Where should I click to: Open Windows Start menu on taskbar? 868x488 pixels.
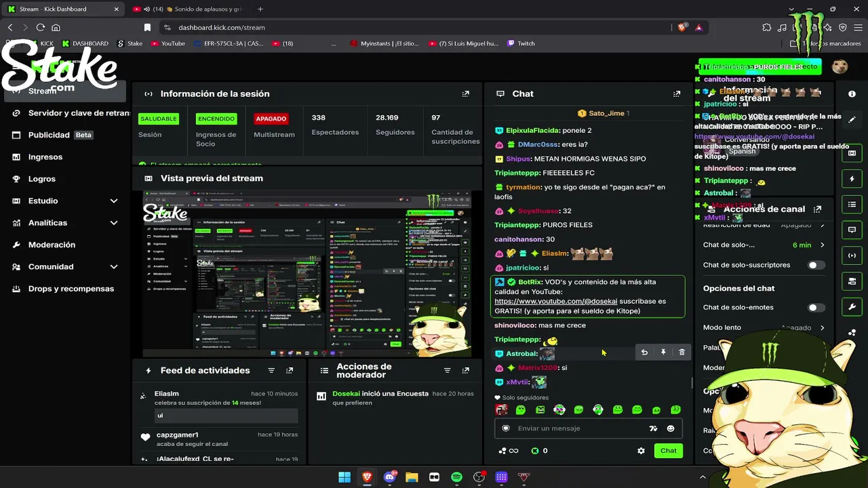click(x=344, y=477)
